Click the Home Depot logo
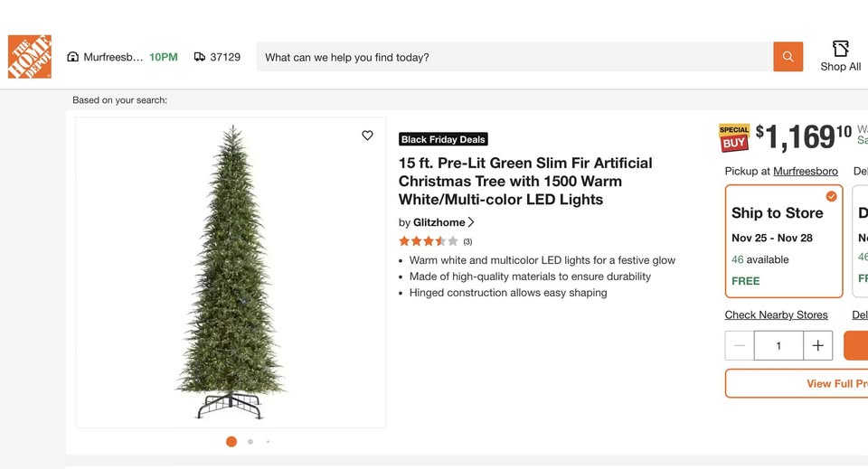Viewport: 868px width, 469px height. [x=30, y=57]
